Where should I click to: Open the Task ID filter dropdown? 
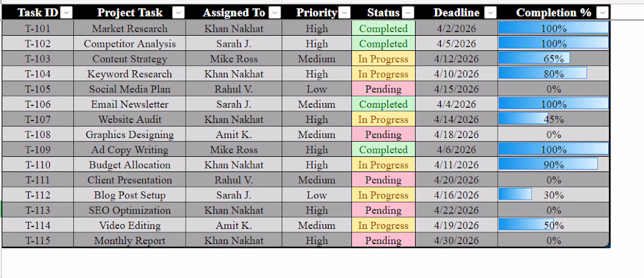tap(67, 13)
